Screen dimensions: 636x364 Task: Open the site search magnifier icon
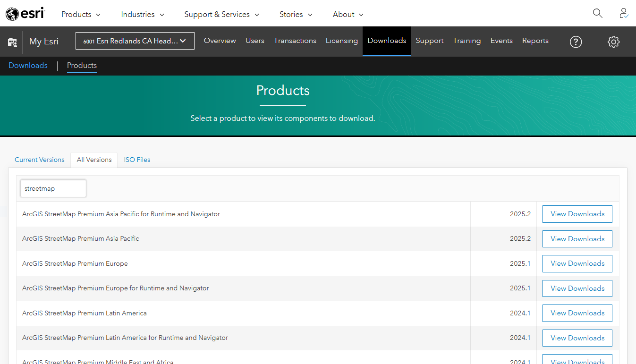[598, 13]
